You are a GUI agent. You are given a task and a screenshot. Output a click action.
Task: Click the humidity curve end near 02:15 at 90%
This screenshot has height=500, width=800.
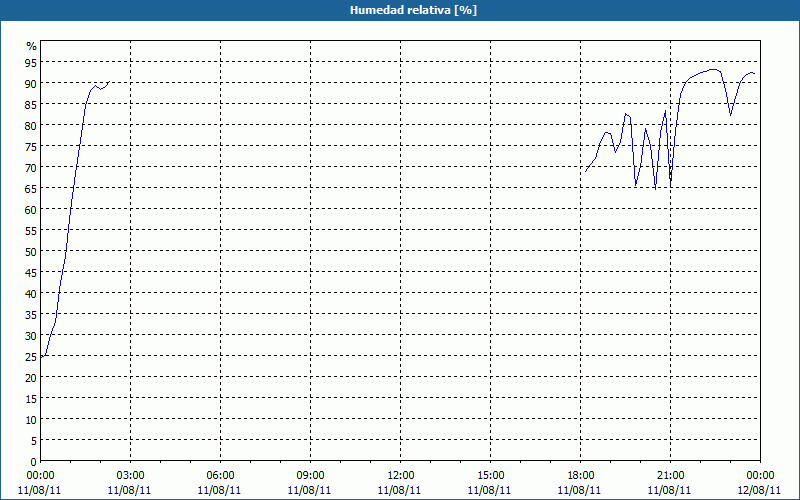109,82
